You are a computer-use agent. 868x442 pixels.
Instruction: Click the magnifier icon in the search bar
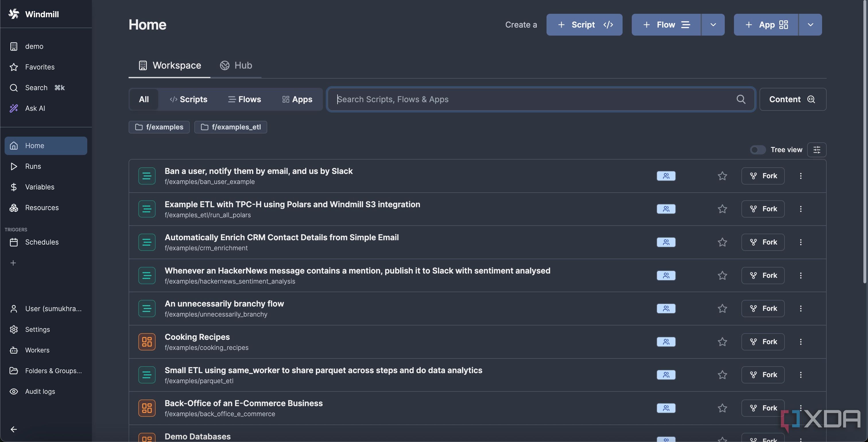click(x=741, y=99)
